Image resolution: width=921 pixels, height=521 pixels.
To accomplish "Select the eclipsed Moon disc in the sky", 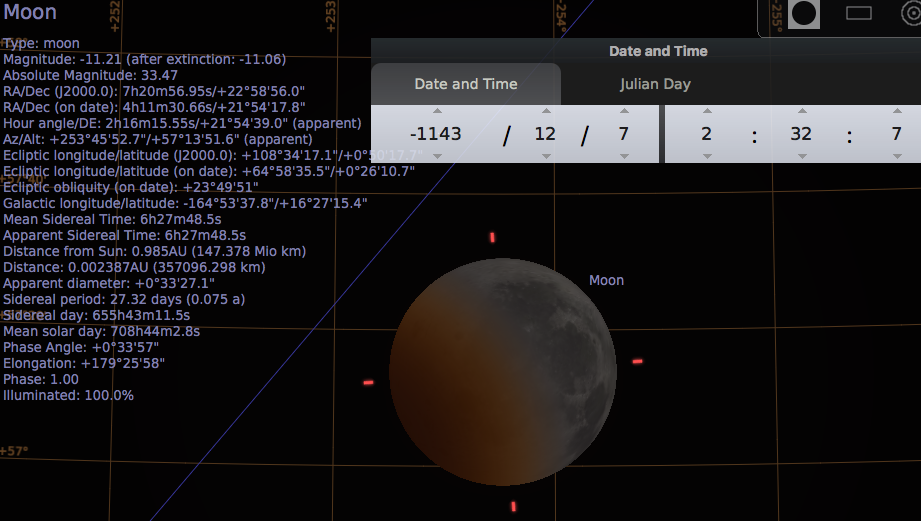I will [503, 370].
